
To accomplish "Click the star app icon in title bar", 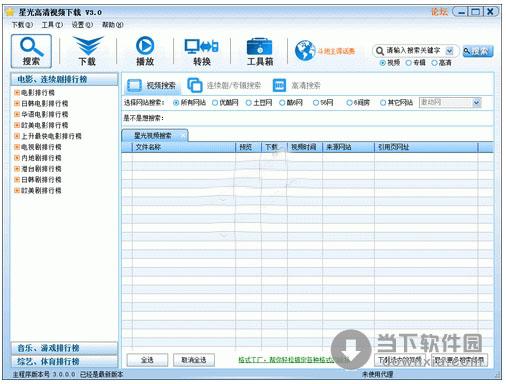I will (10, 12).
